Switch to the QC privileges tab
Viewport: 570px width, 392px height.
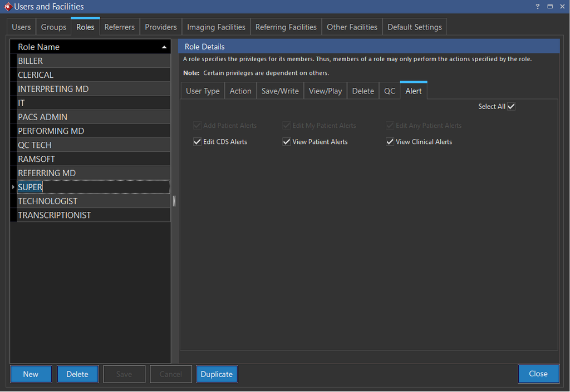click(x=389, y=91)
